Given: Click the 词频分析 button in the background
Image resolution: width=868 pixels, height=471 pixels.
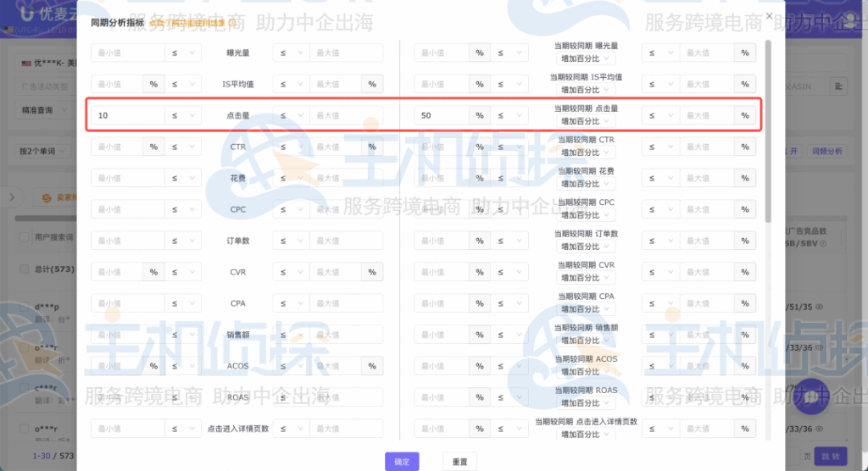Looking at the screenshot, I should (x=827, y=151).
